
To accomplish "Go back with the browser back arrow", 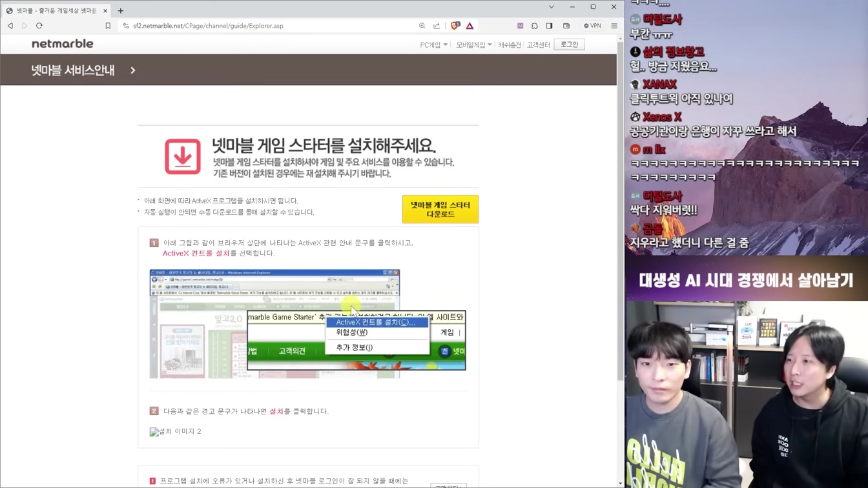I will [10, 26].
